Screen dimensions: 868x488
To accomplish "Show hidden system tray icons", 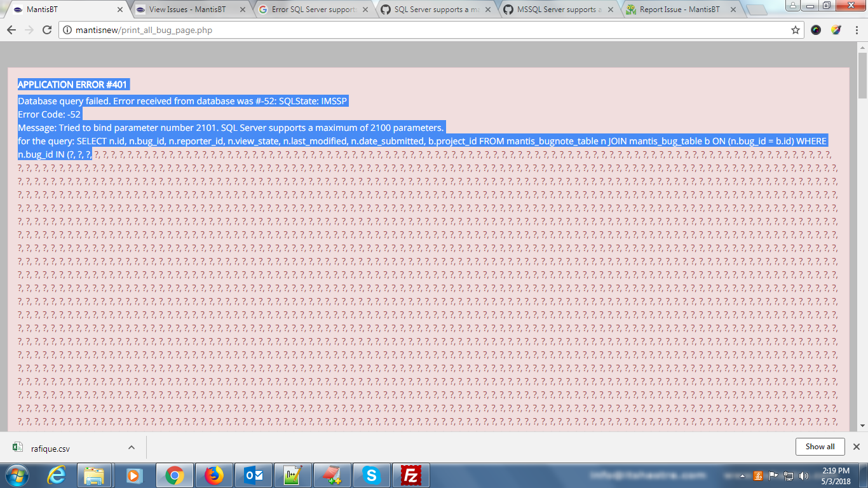I will click(743, 475).
